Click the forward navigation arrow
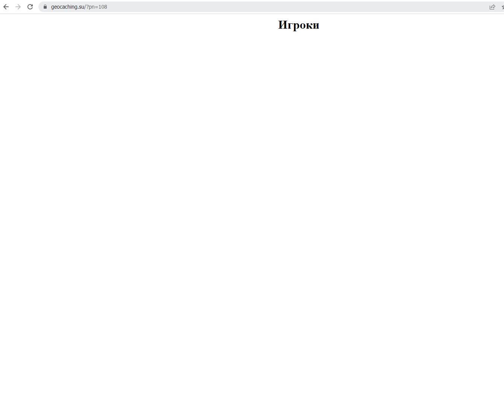504x420 pixels. click(18, 7)
